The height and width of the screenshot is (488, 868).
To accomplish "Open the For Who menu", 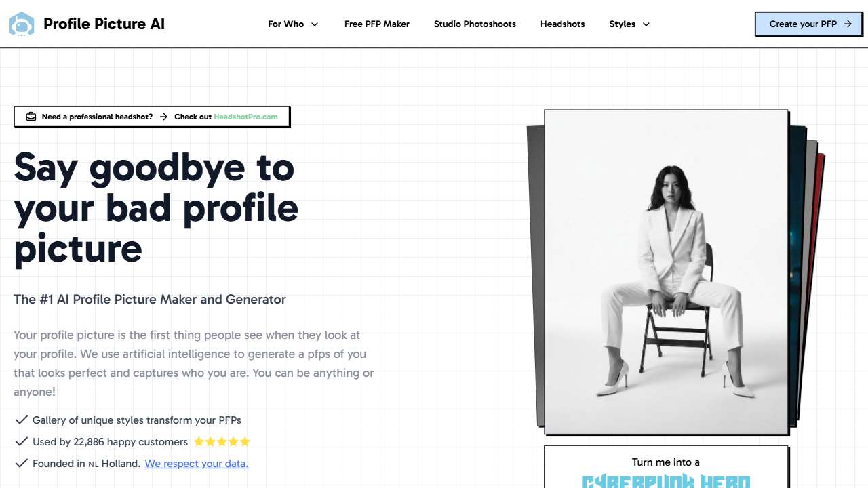I will pyautogui.click(x=293, y=24).
